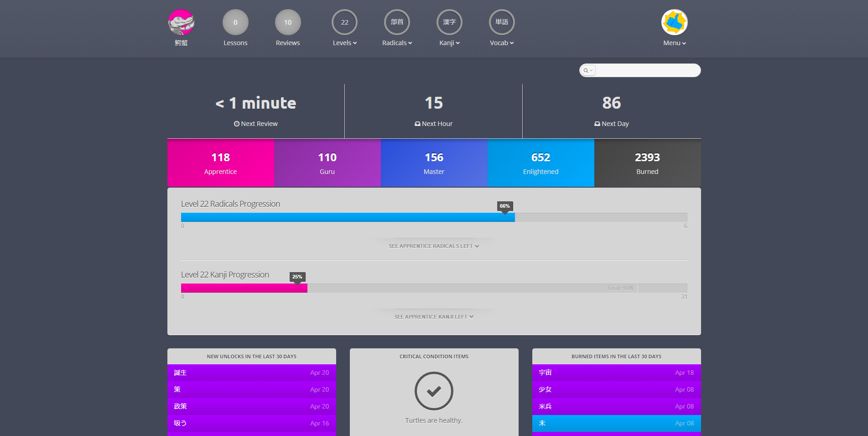Viewport: 868px width, 436px height.
Task: Click the level 22 circle icon
Action: tap(344, 22)
